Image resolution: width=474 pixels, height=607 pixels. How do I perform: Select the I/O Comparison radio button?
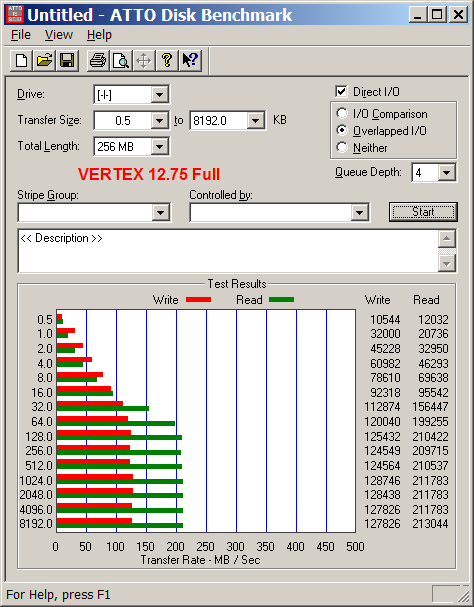(342, 113)
